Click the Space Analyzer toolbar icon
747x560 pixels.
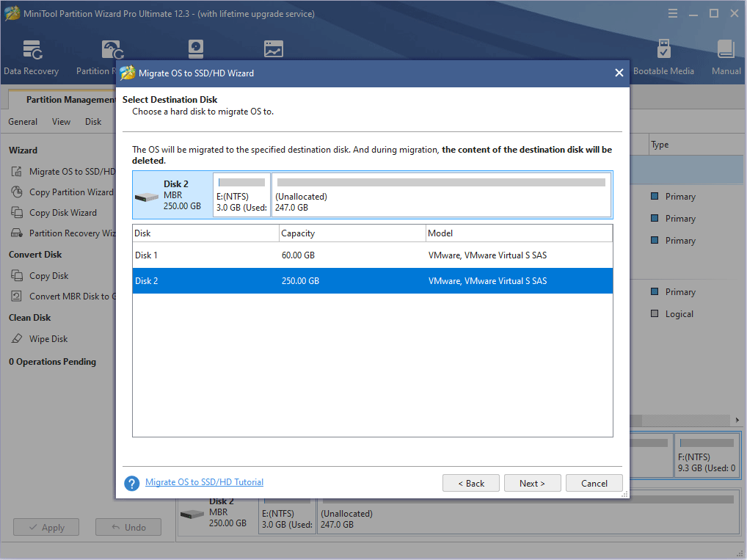coord(274,49)
